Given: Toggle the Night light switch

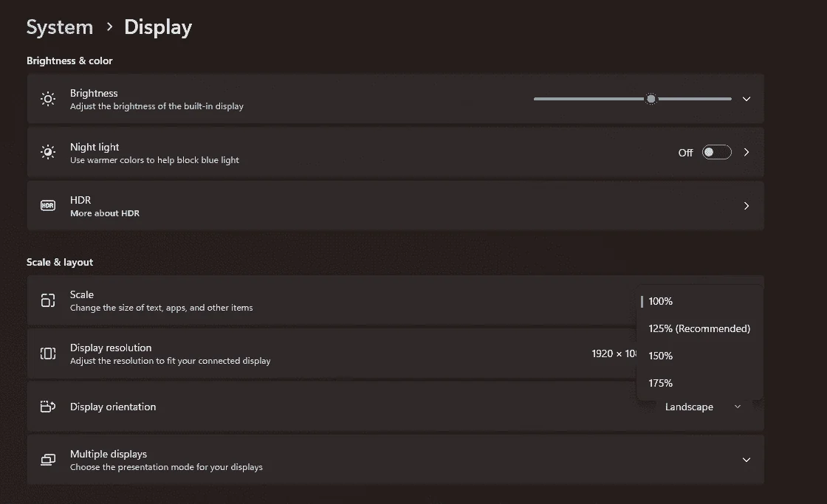Looking at the screenshot, I should point(717,152).
